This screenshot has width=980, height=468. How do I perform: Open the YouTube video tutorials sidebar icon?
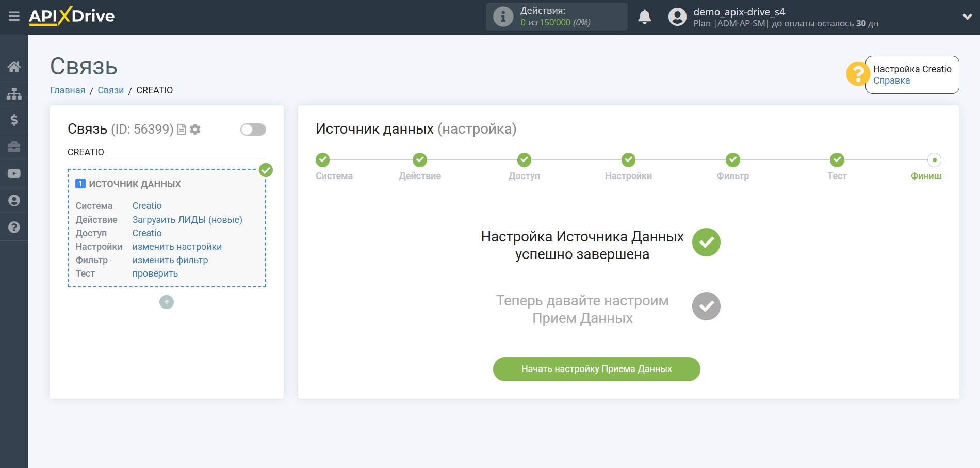(14, 173)
